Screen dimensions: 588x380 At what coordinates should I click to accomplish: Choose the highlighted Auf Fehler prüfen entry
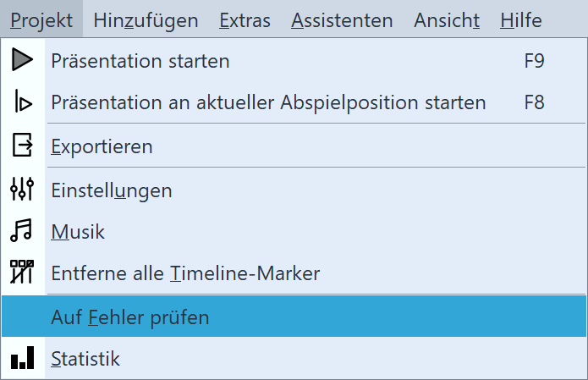pos(130,317)
